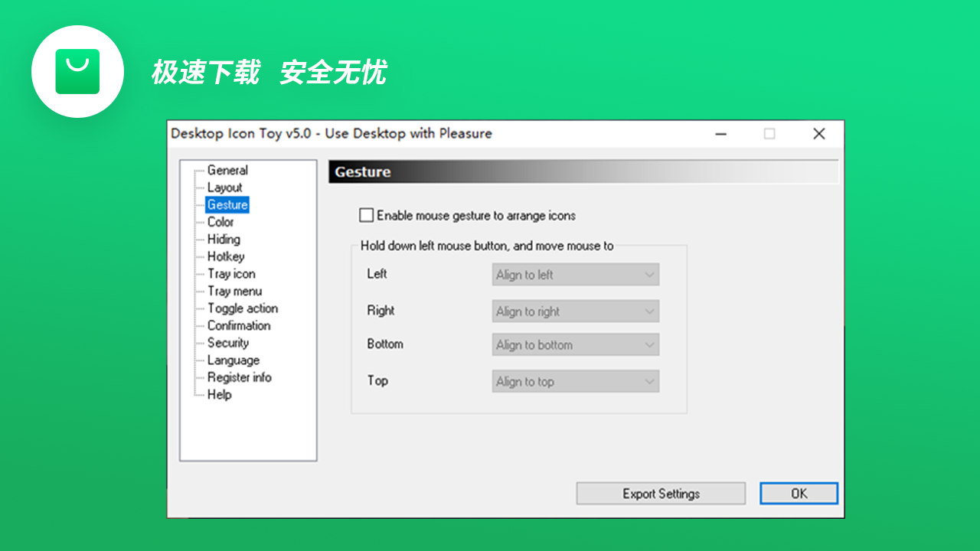Screen dimensions: 980x551
Task: Select the Tray icon settings page
Action: click(230, 273)
